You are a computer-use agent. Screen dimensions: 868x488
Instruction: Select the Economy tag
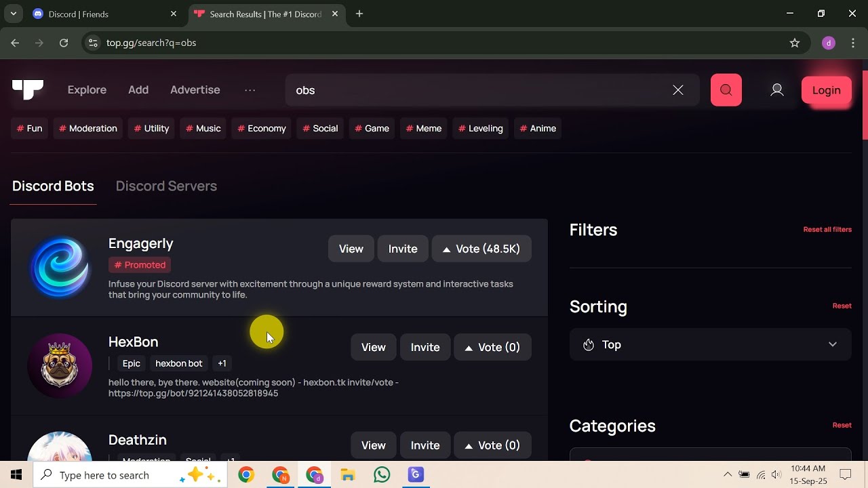pyautogui.click(x=262, y=128)
